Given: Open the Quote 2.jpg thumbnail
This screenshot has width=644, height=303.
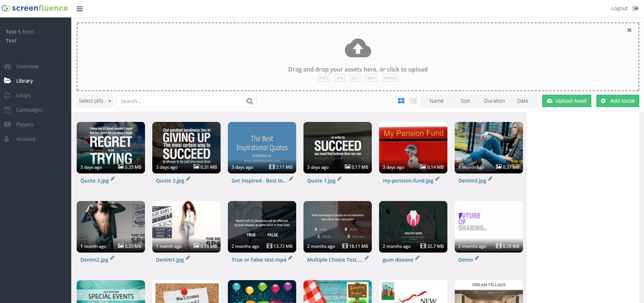Looking at the screenshot, I should (x=186, y=148).
